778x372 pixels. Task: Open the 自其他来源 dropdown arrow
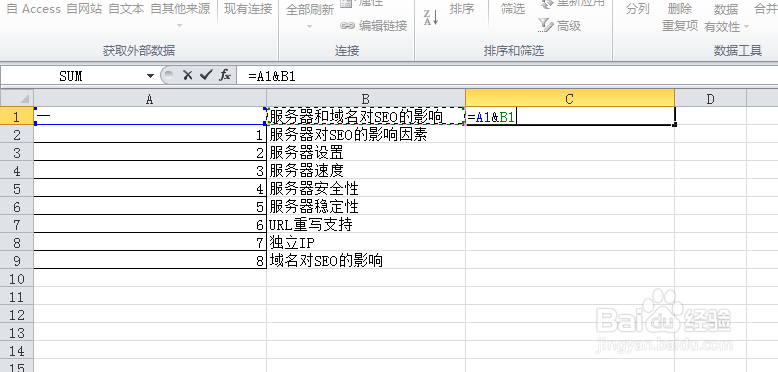[x=179, y=25]
